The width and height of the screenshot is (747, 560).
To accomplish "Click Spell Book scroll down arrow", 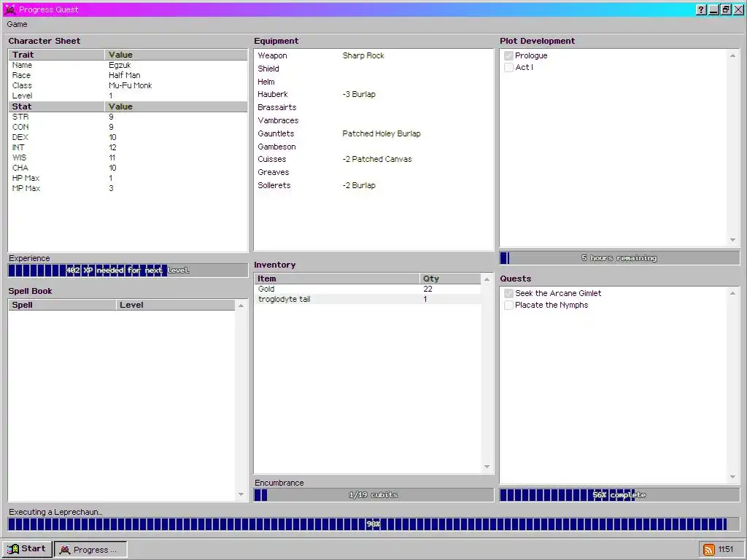I will [x=241, y=494].
